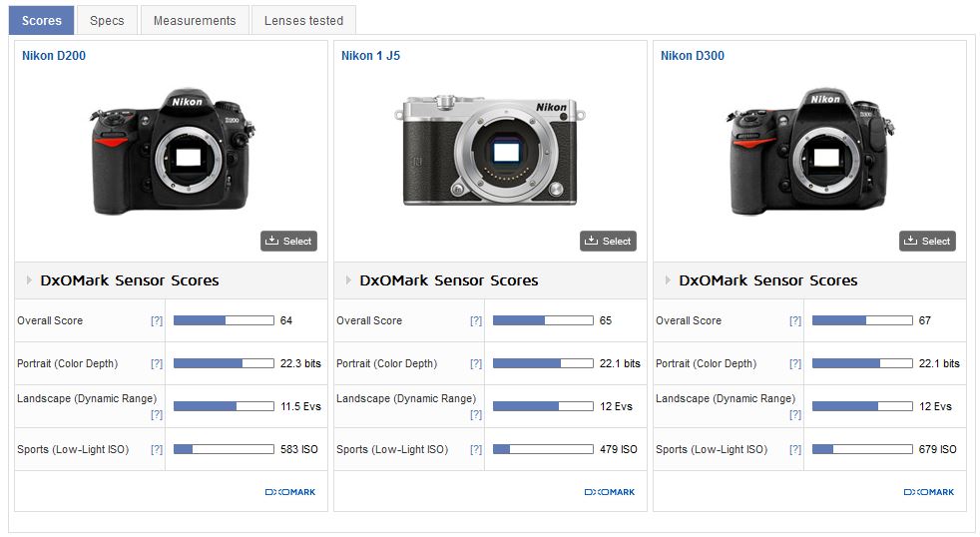Click DXOMARK logo in Nikon 1 J5 card
Image resolution: width=980 pixels, height=537 pixels.
[x=610, y=493]
